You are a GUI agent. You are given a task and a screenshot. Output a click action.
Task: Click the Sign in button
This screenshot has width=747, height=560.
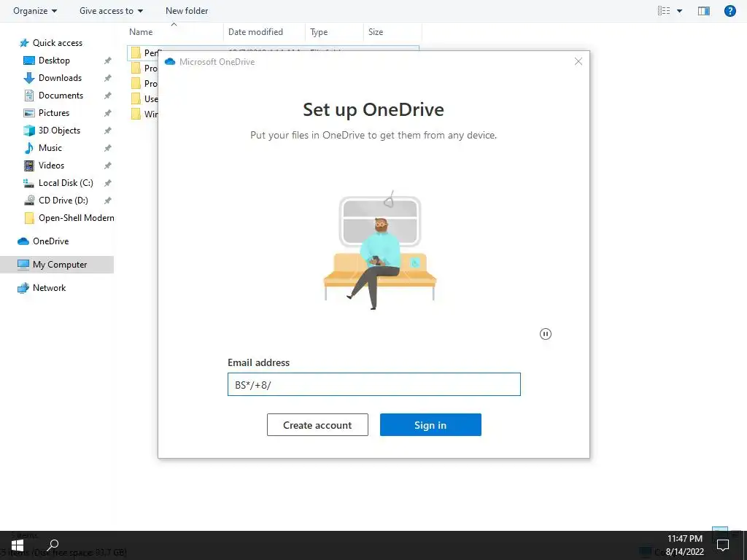[430, 425]
